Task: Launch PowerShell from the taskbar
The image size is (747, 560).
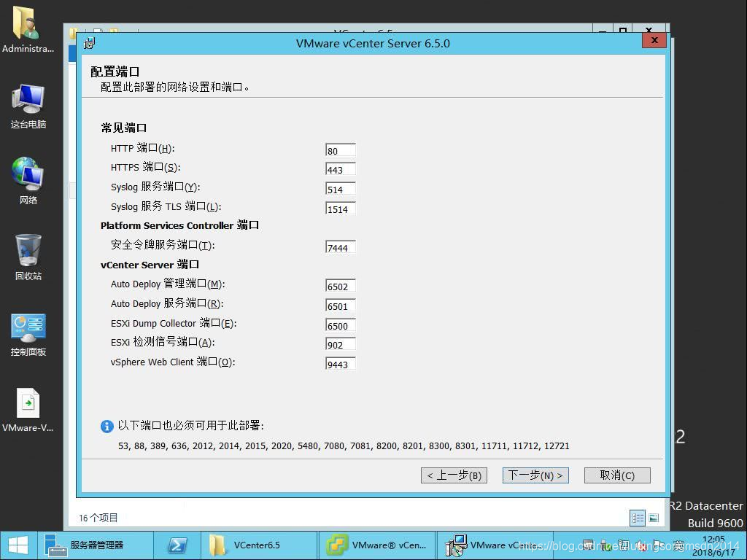Action: (x=177, y=545)
